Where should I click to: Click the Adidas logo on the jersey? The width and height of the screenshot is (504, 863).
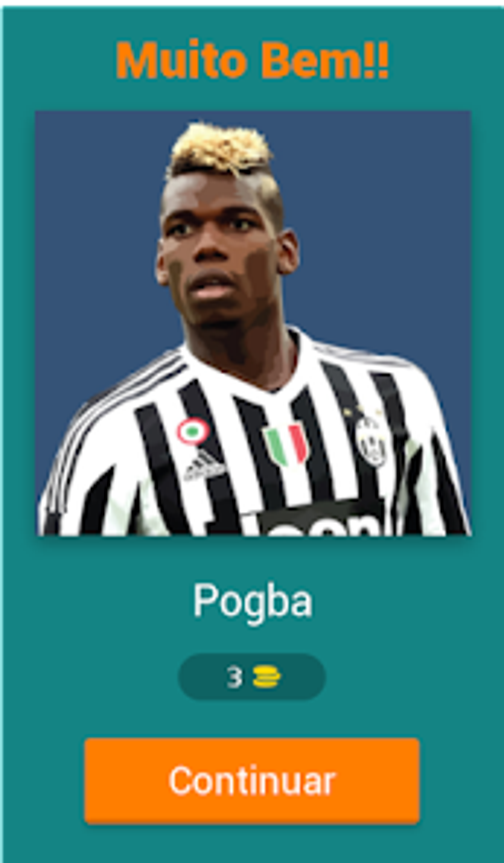[x=204, y=466]
